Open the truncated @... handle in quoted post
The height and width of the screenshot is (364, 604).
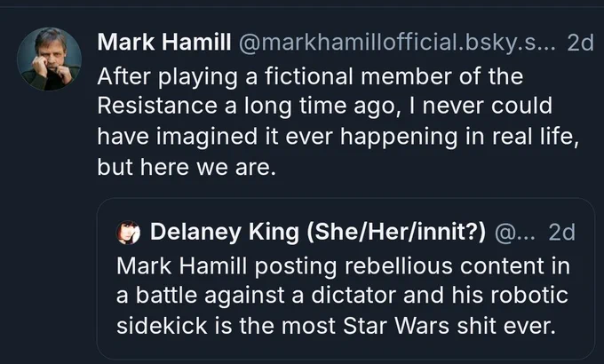515,233
